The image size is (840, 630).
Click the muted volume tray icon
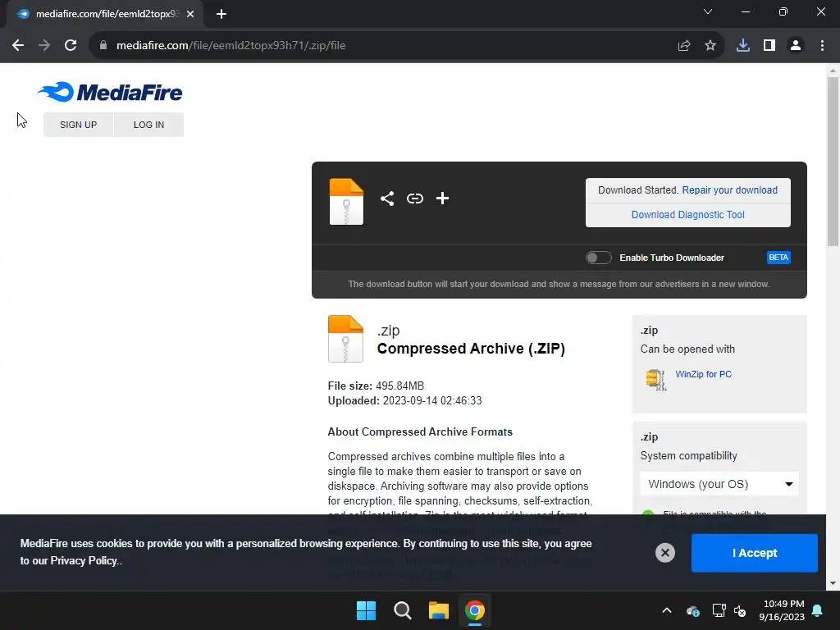(x=740, y=610)
